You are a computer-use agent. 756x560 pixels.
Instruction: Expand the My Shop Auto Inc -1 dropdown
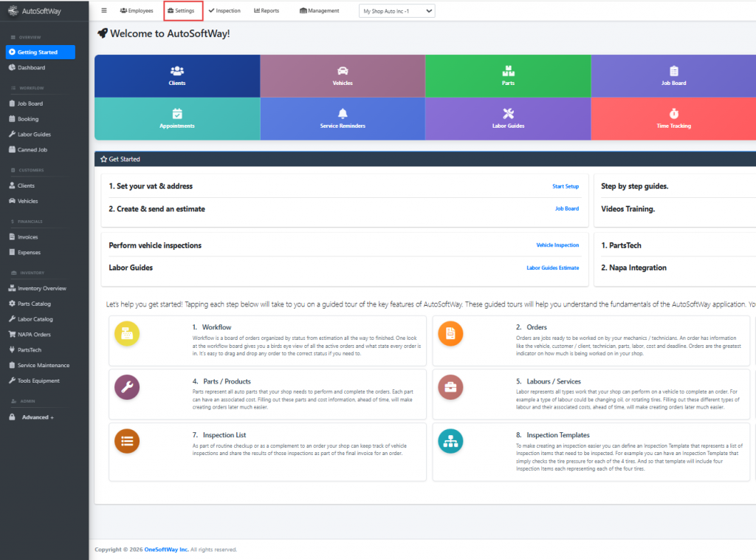(x=396, y=11)
